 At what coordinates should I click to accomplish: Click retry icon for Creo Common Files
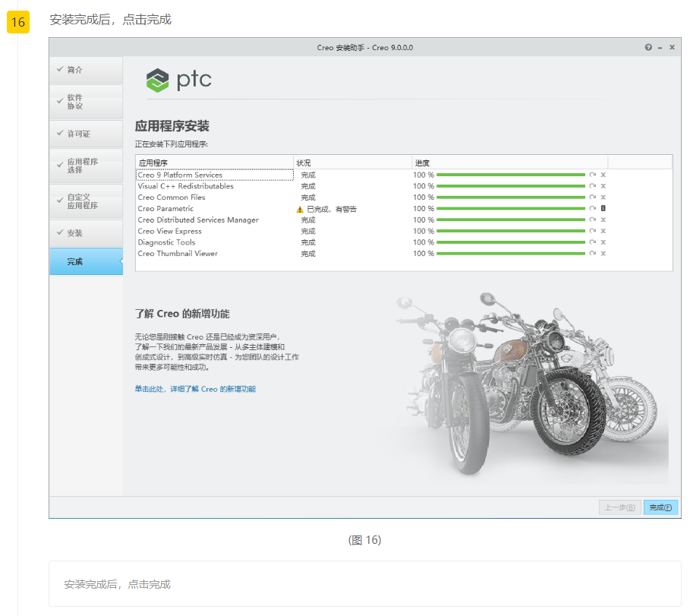click(592, 197)
